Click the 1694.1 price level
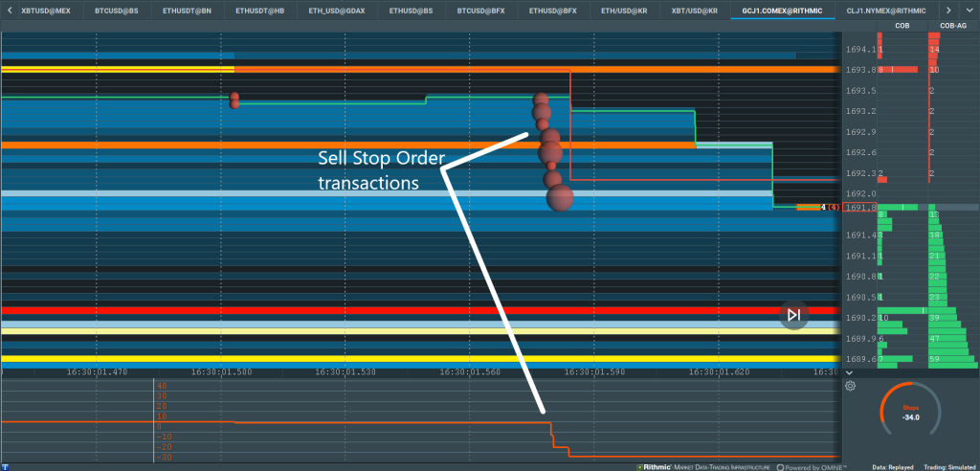This screenshot has height=471, width=980. [x=859, y=50]
